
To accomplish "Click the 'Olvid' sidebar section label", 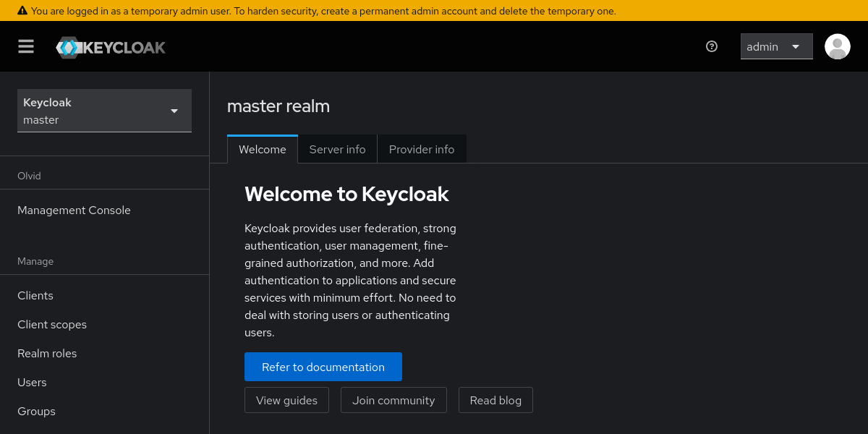I will 29,176.
